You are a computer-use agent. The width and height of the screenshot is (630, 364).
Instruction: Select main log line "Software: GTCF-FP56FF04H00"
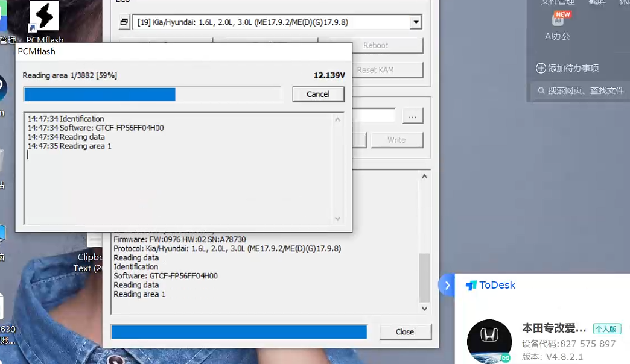click(165, 276)
